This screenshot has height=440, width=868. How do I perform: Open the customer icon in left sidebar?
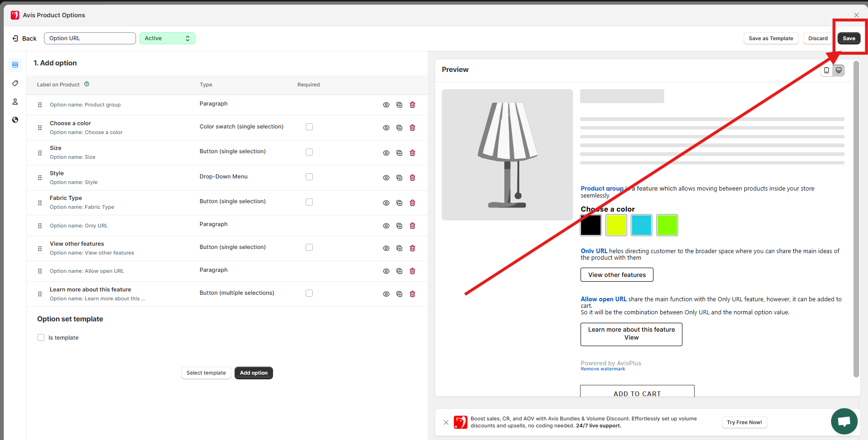pos(15,101)
